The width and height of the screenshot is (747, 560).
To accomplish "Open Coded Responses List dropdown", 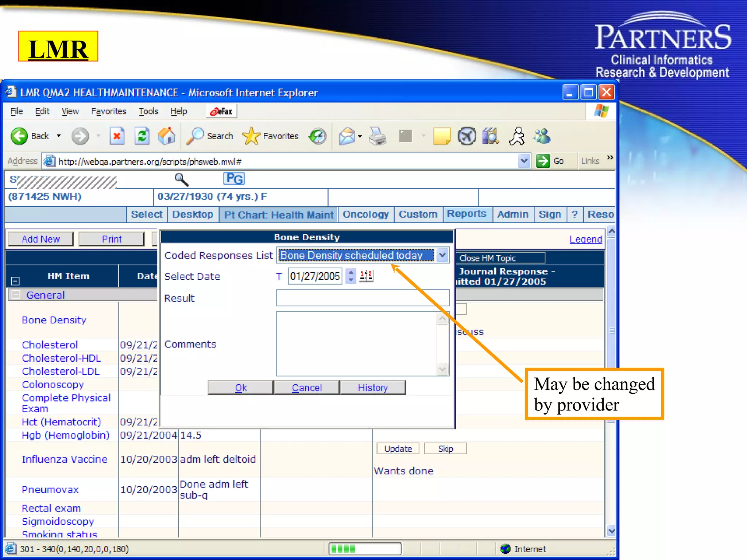I will (442, 255).
